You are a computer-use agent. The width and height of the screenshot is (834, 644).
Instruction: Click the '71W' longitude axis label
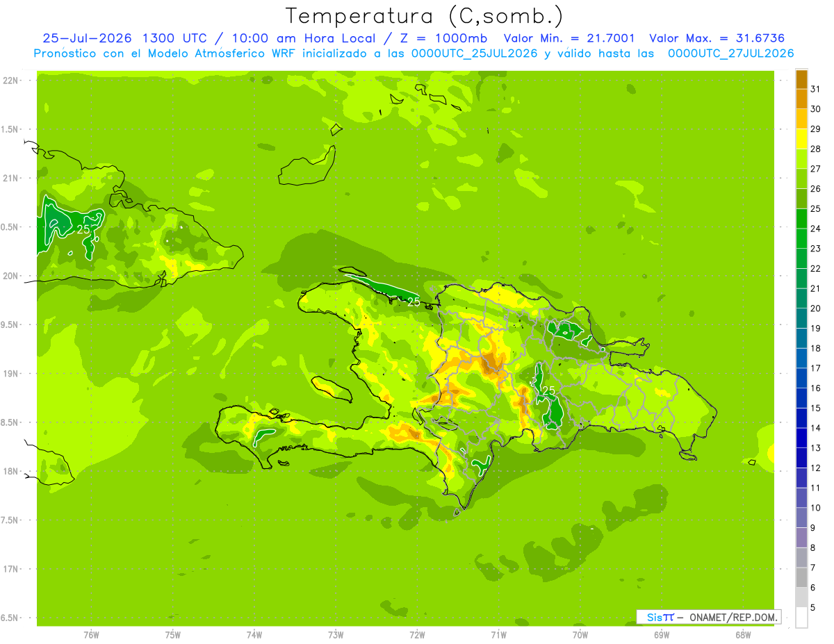click(498, 634)
